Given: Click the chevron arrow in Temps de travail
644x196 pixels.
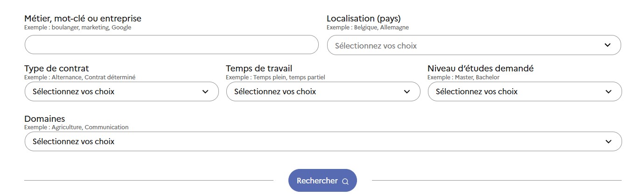Looking at the screenshot, I should (406, 91).
